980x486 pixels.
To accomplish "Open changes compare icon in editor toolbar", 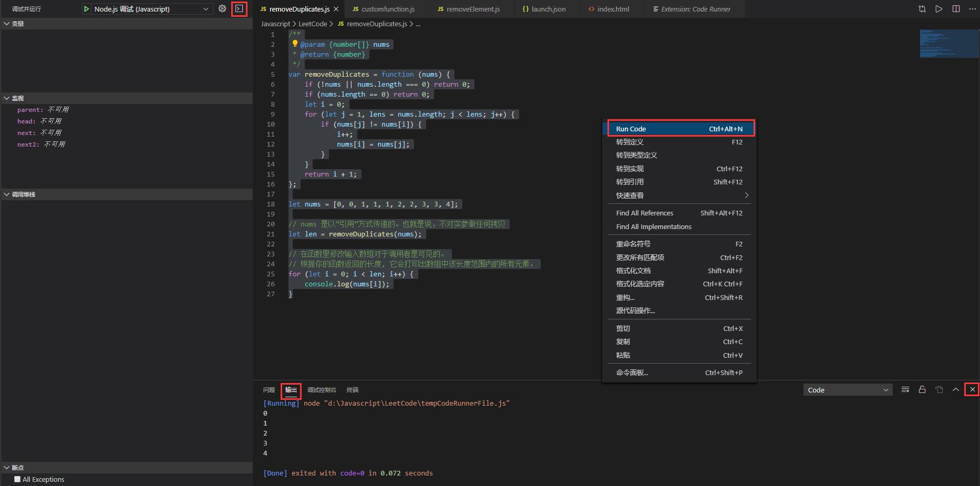I will click(922, 9).
